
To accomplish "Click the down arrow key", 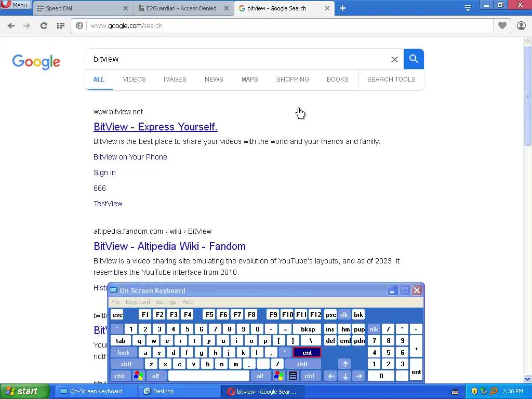I will tap(345, 376).
